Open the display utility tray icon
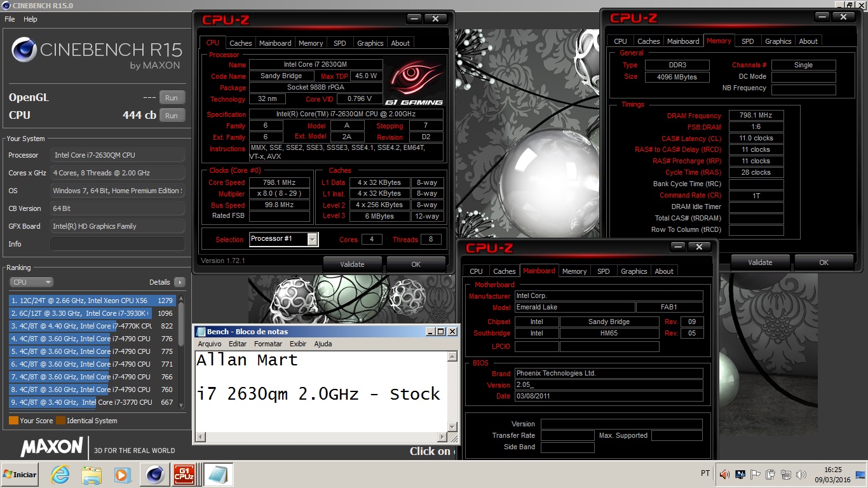The height and width of the screenshot is (488, 868). coord(740,474)
